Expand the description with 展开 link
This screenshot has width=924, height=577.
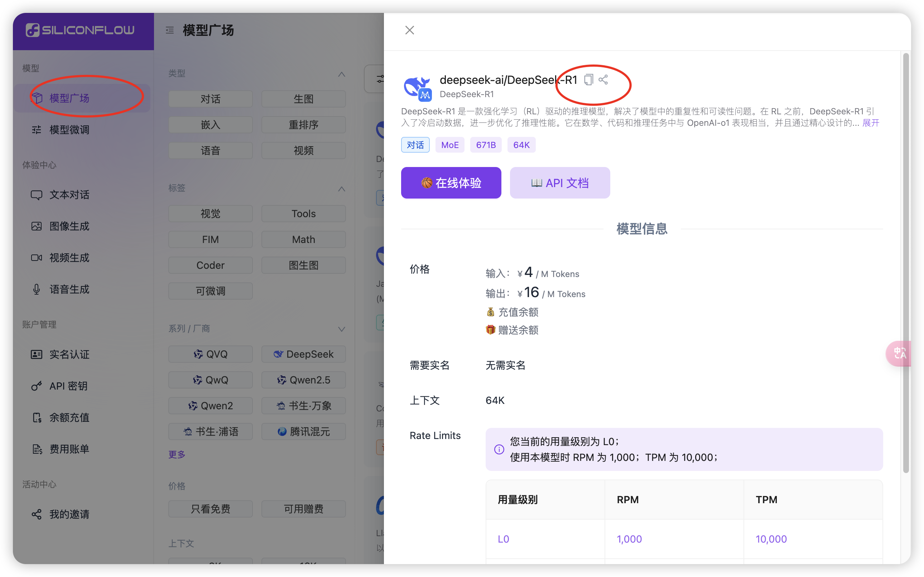(871, 123)
